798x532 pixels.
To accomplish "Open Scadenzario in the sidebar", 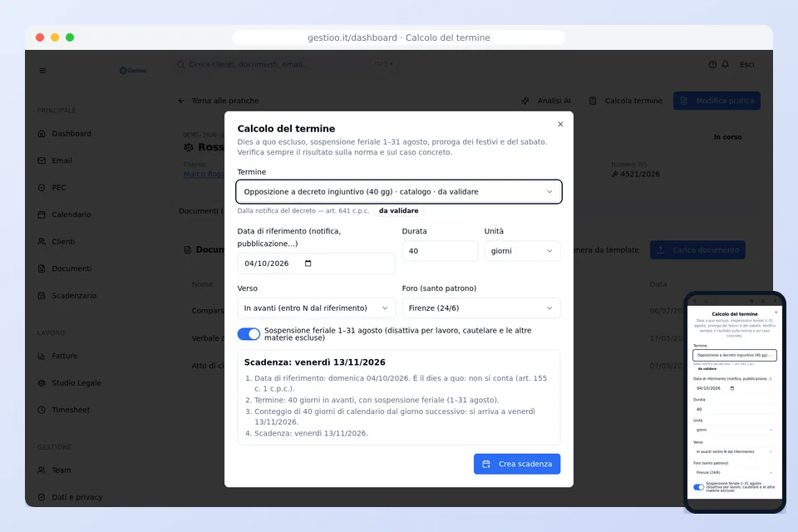I will point(74,295).
